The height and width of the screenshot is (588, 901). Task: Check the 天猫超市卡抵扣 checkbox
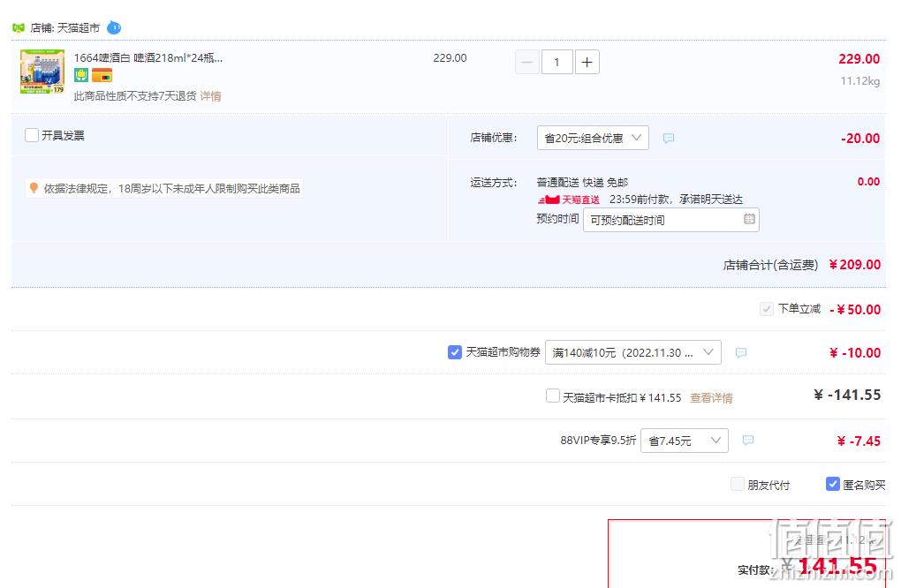coord(553,396)
